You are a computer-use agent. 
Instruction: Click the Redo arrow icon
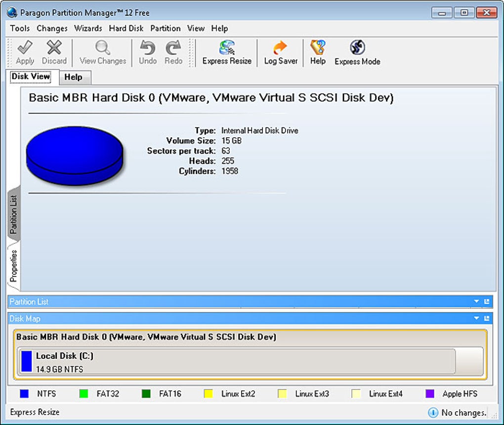[x=173, y=47]
